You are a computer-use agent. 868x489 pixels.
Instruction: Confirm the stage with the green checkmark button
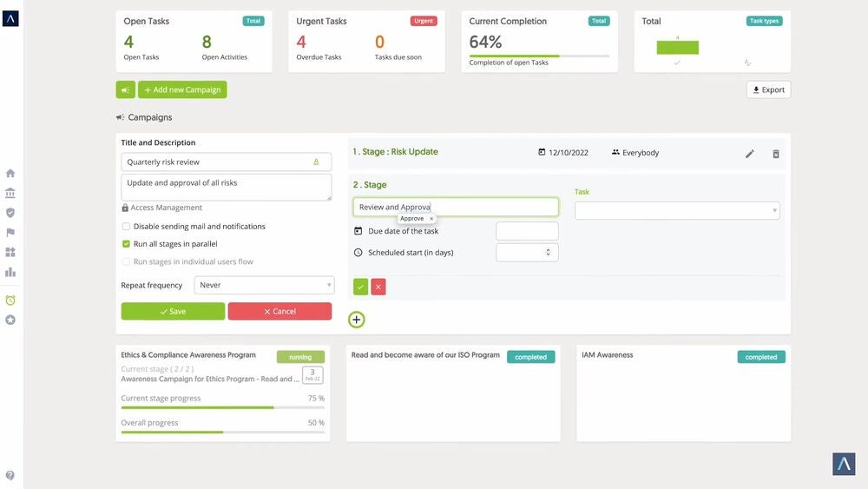[x=360, y=287]
